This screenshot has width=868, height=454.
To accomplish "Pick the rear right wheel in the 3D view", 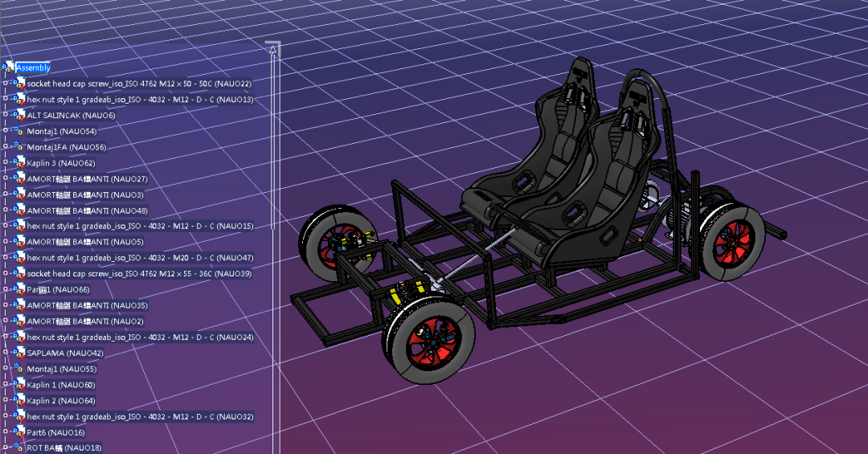I will [x=734, y=241].
